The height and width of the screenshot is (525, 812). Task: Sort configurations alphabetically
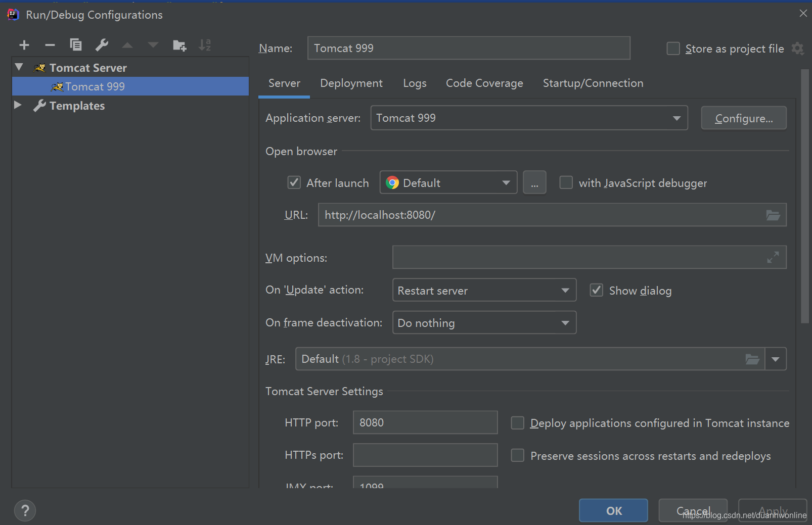click(205, 45)
